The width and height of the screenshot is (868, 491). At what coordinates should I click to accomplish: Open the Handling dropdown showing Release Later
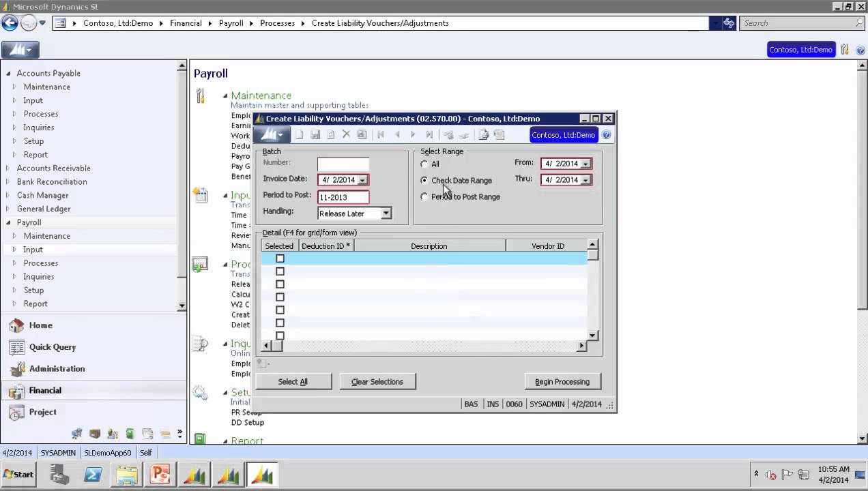click(386, 213)
